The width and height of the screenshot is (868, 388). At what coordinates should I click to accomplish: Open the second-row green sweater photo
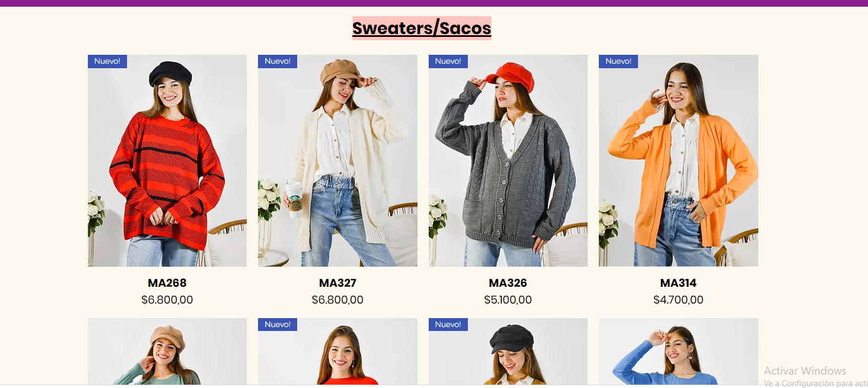click(x=167, y=352)
